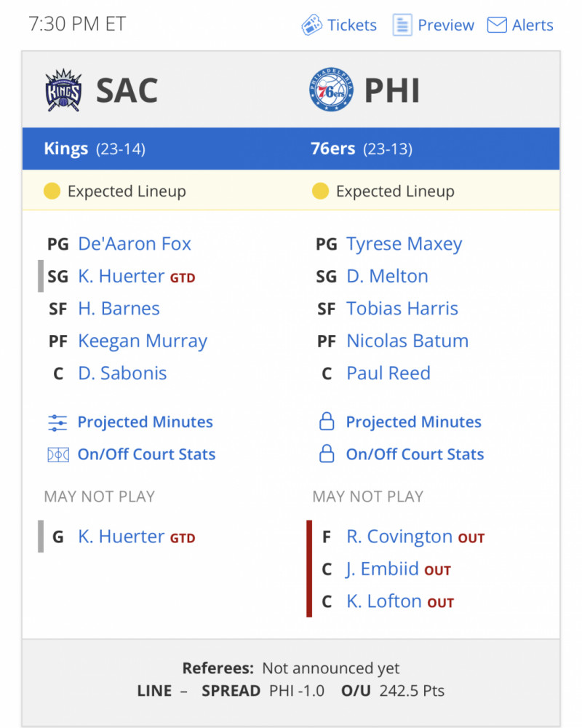
Task: Open the Preview document icon
Action: click(402, 25)
